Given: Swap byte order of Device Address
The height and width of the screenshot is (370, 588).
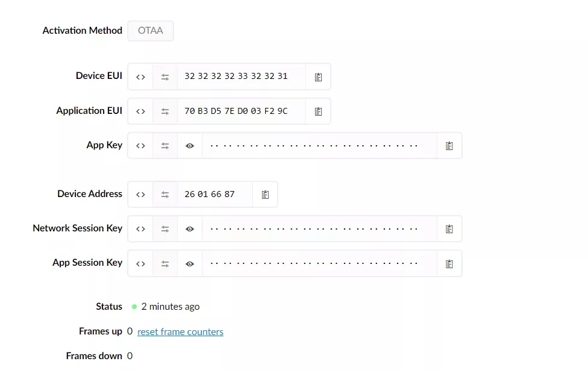Looking at the screenshot, I should pyautogui.click(x=165, y=195).
